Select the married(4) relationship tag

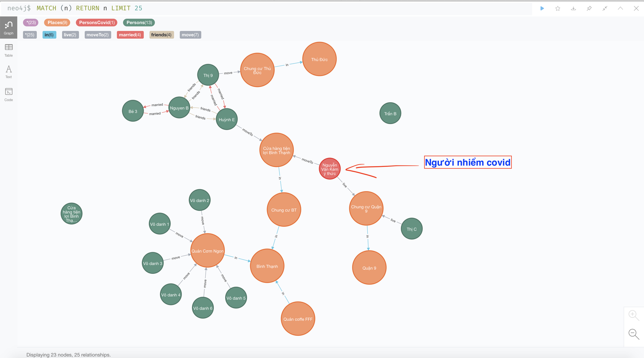pos(130,35)
